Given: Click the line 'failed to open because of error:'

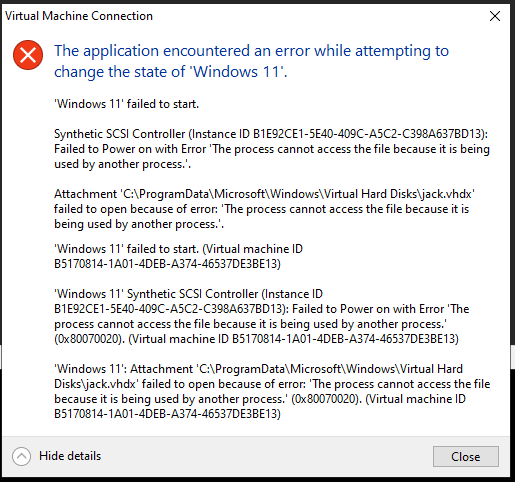Looking at the screenshot, I should click(x=261, y=209).
